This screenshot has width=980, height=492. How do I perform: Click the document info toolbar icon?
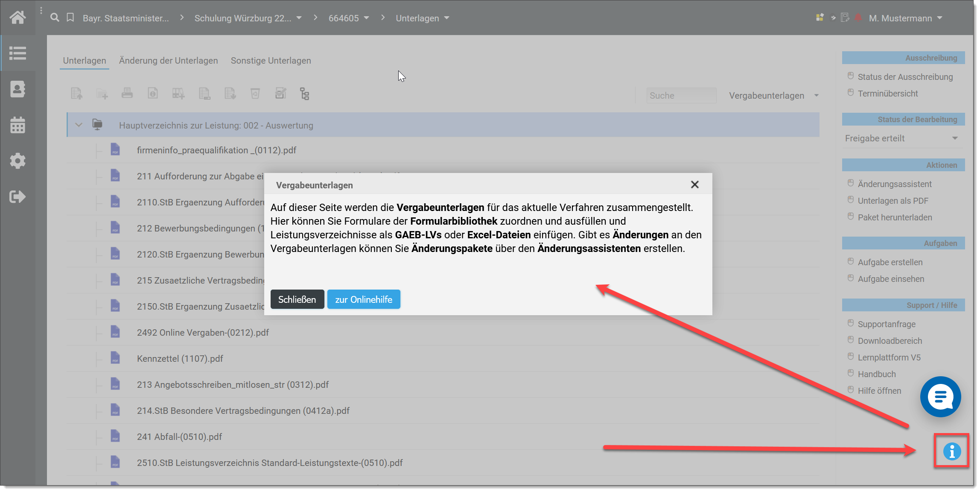tap(153, 93)
